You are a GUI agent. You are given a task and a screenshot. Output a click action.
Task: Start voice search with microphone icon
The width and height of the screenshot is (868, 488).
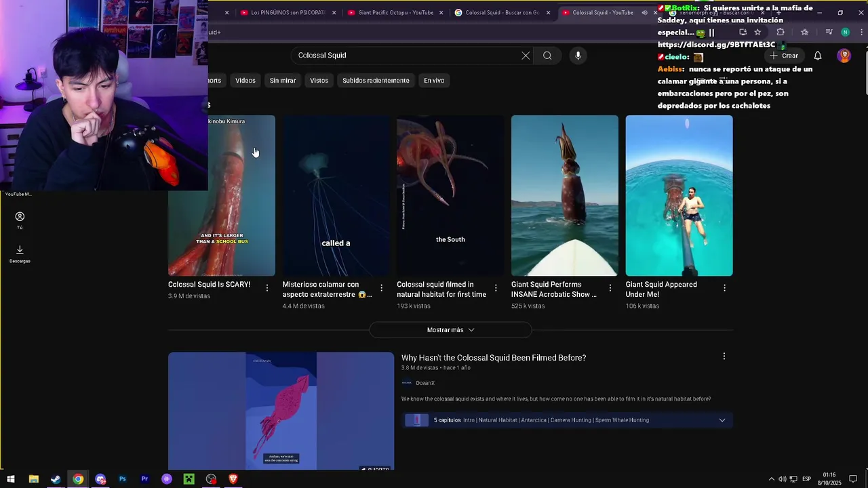tap(578, 56)
